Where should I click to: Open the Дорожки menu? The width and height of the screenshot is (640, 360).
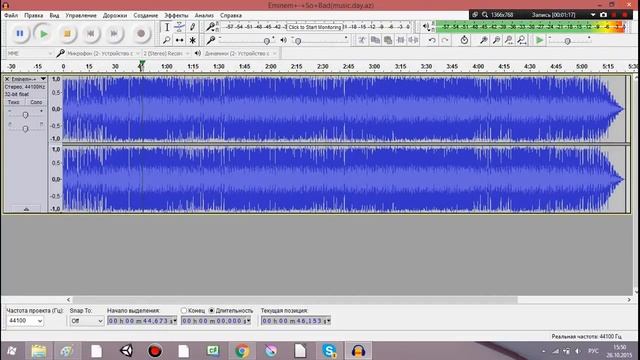pyautogui.click(x=115, y=16)
